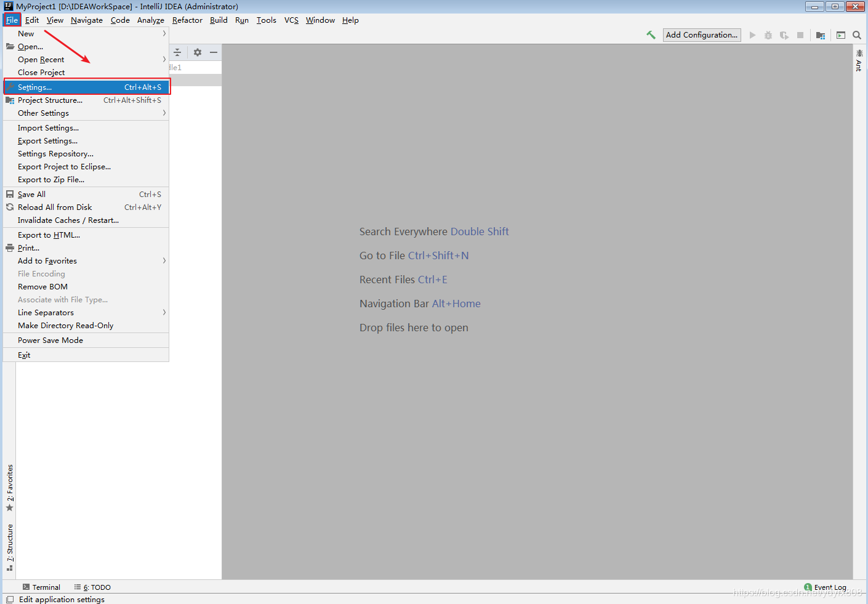Click the Debug bug icon in toolbar
The height and width of the screenshot is (604, 868).
pos(768,35)
